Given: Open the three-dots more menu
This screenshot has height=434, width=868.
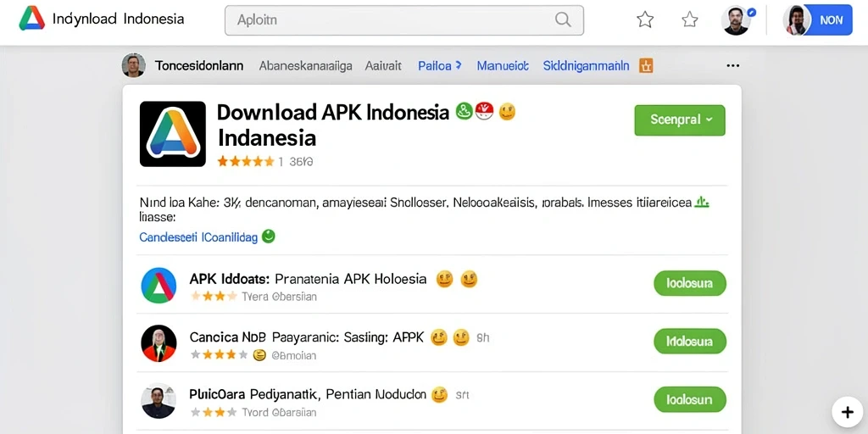Looking at the screenshot, I should [x=733, y=66].
